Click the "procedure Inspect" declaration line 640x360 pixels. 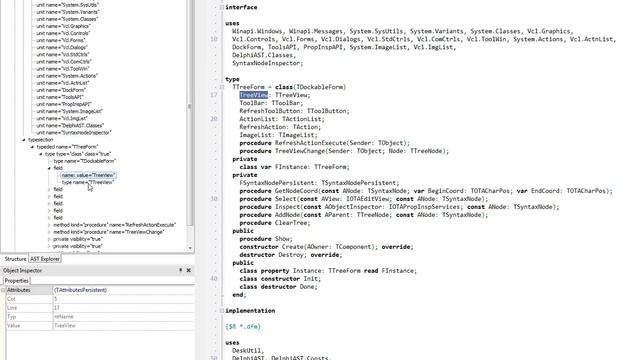click(x=399, y=207)
